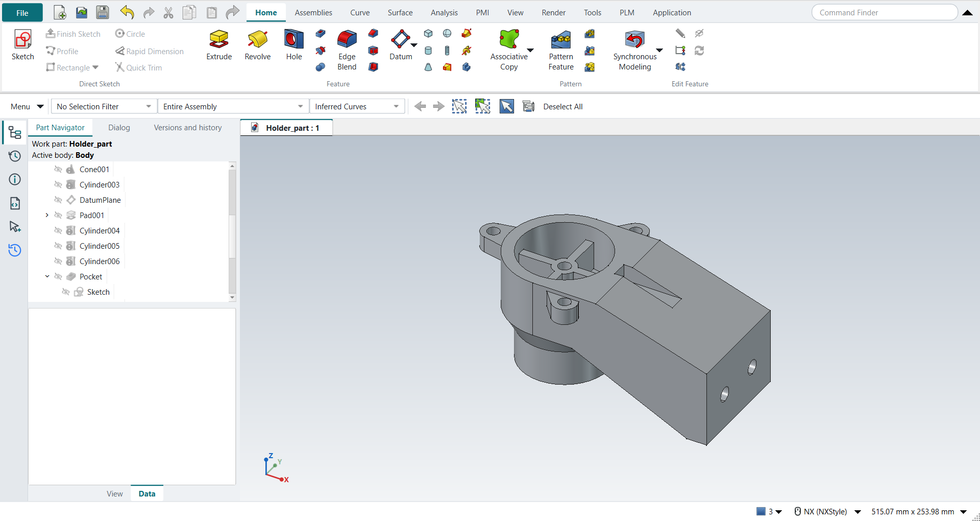Choose the Edge Blend tool

(347, 50)
